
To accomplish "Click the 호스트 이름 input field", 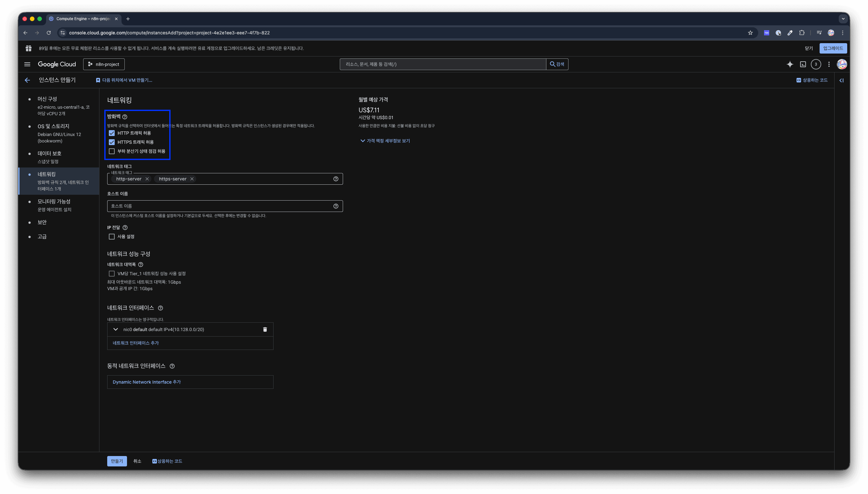I will [x=221, y=206].
